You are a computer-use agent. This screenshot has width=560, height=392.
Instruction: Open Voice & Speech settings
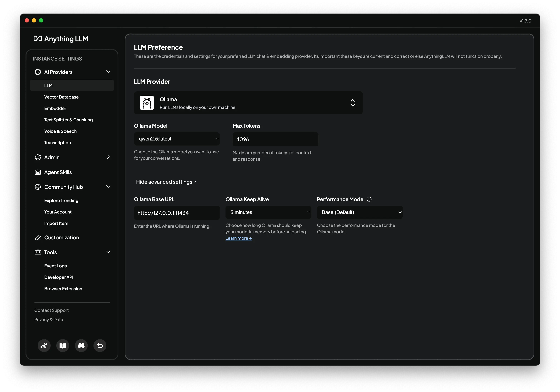pyautogui.click(x=61, y=131)
